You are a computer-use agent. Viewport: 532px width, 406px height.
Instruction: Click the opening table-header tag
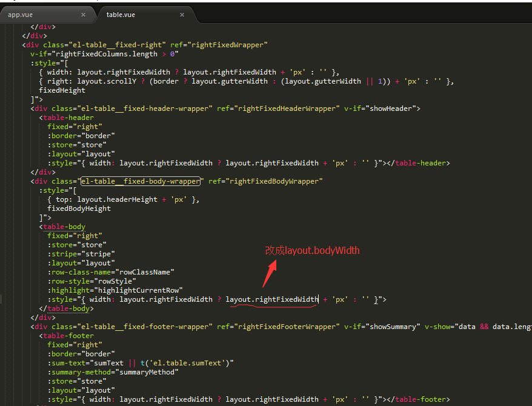click(x=67, y=118)
